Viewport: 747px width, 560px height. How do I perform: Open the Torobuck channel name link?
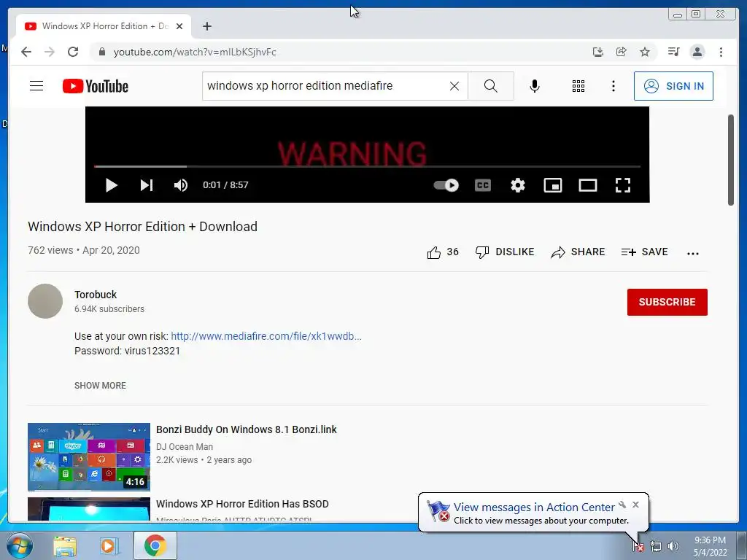tap(96, 295)
